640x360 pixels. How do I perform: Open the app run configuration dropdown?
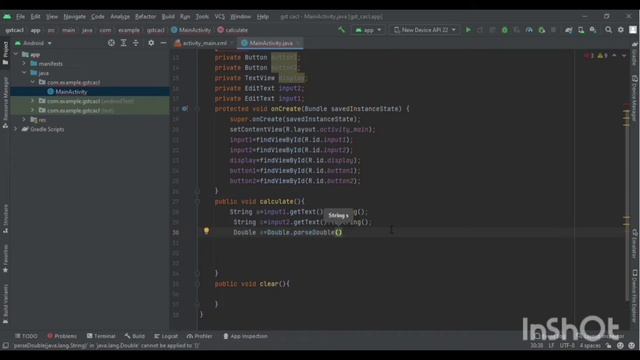coord(368,30)
